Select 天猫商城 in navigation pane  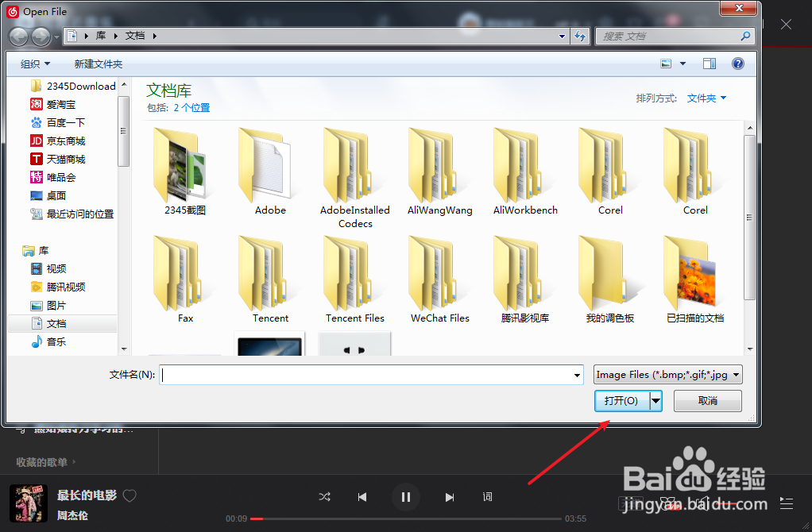point(57,159)
